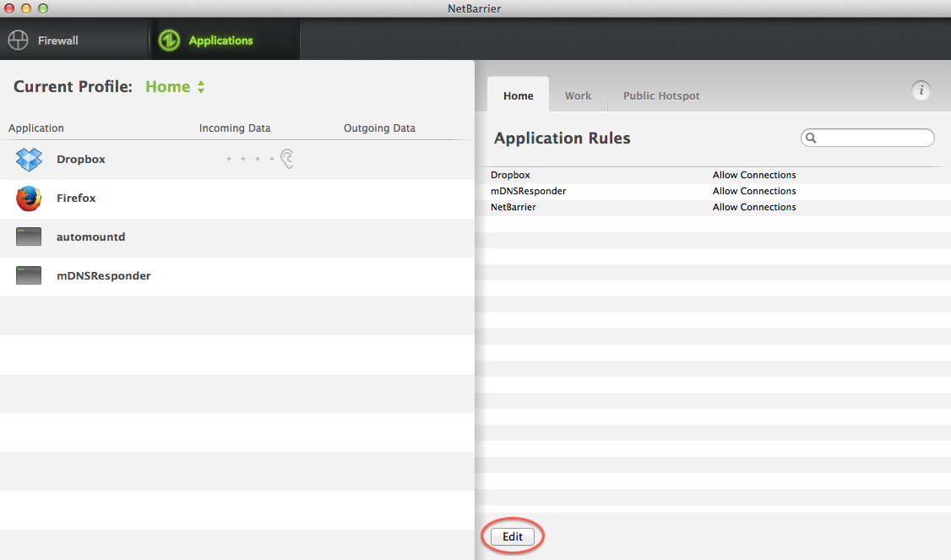Click the green zoom window button
The width and height of the screenshot is (951, 560).
point(42,8)
